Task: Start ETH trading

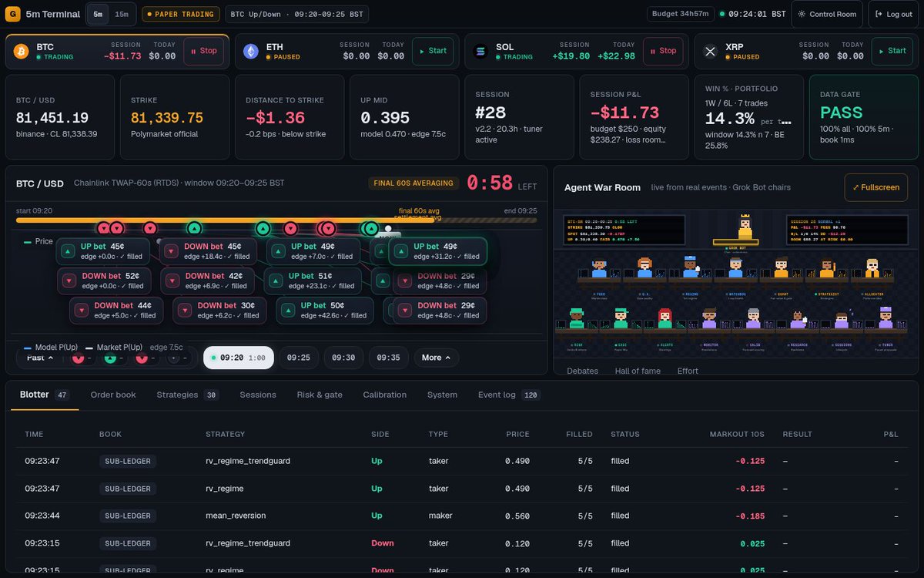Action: pos(433,51)
